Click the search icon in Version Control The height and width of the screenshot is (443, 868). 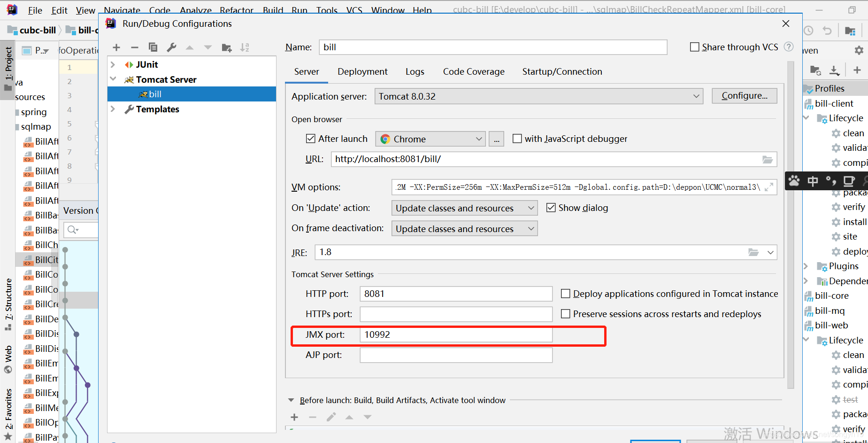(72, 230)
